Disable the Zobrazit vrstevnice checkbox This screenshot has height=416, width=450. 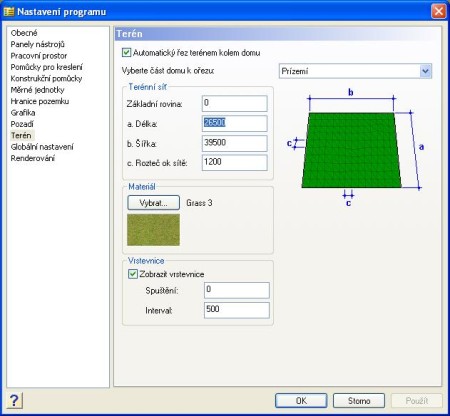[133, 274]
